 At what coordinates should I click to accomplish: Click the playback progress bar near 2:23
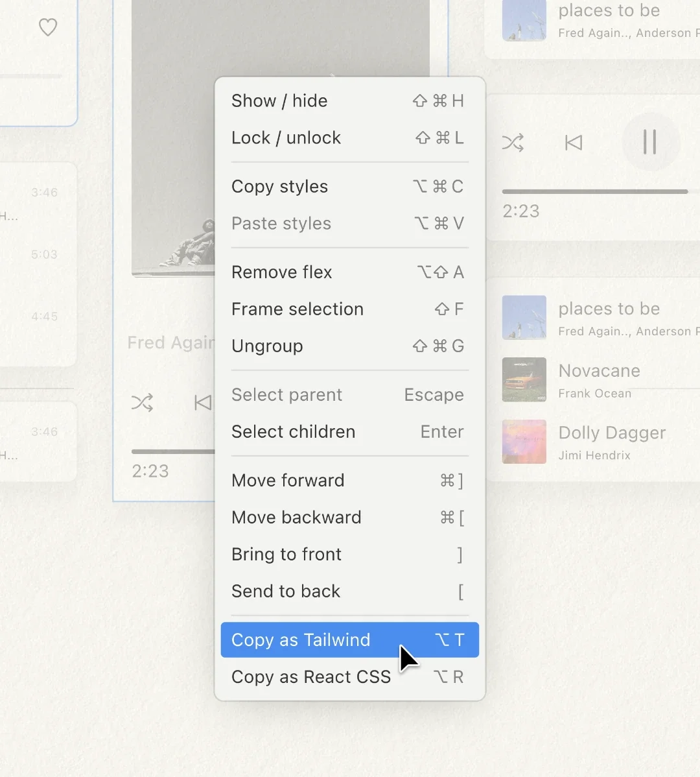coord(595,191)
